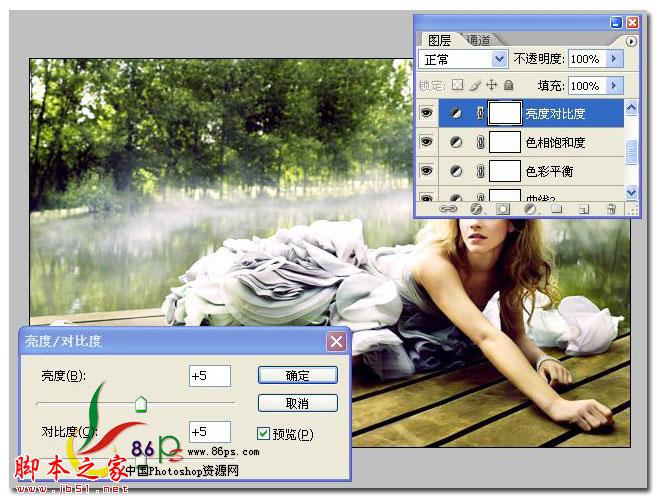Open the layer style (fx) menu
The height and width of the screenshot is (500, 660).
pos(476,209)
